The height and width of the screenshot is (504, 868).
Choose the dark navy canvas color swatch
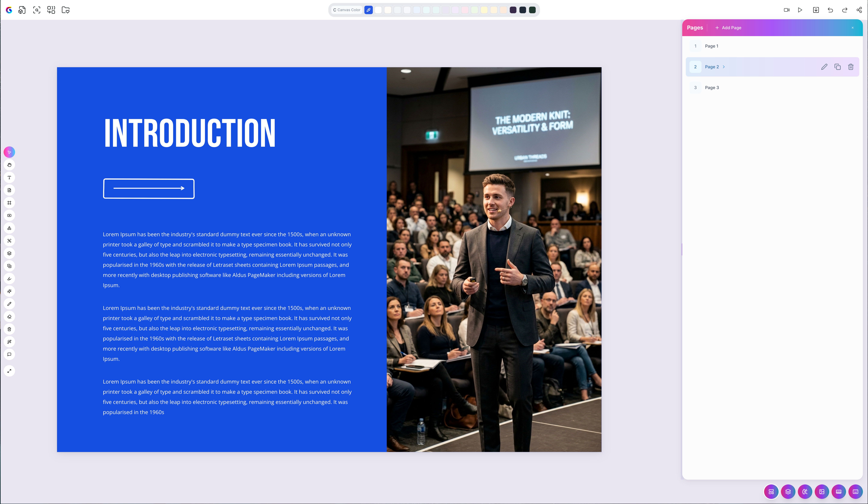click(523, 10)
